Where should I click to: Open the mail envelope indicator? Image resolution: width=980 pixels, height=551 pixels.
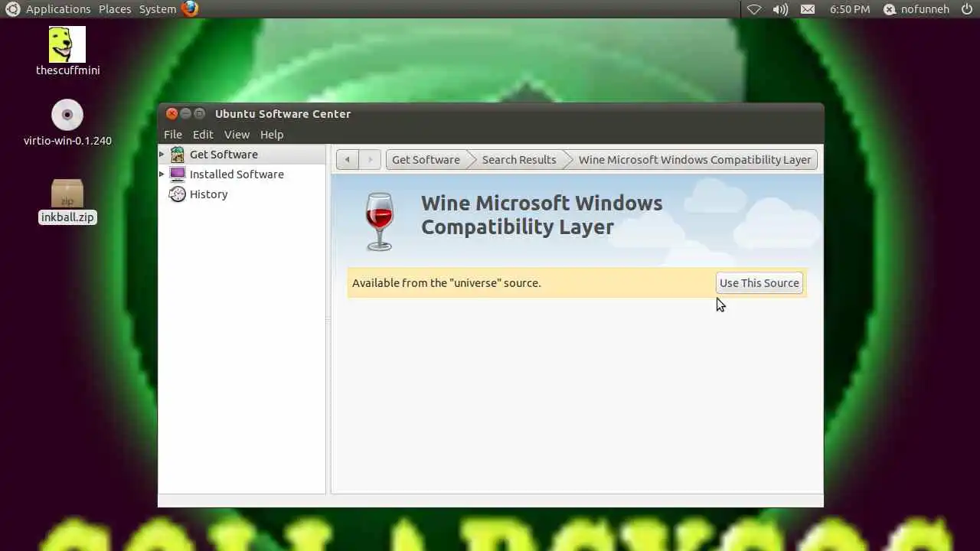click(808, 9)
